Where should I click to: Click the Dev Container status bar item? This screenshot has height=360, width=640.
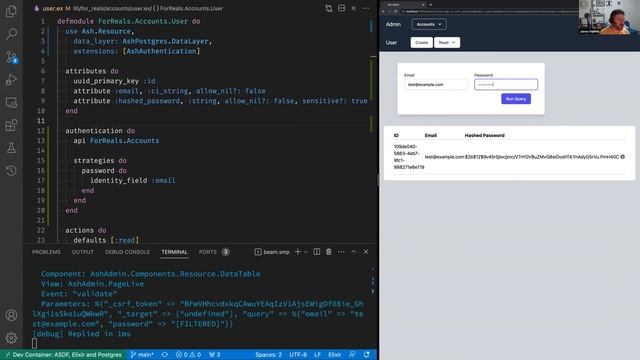(63, 355)
